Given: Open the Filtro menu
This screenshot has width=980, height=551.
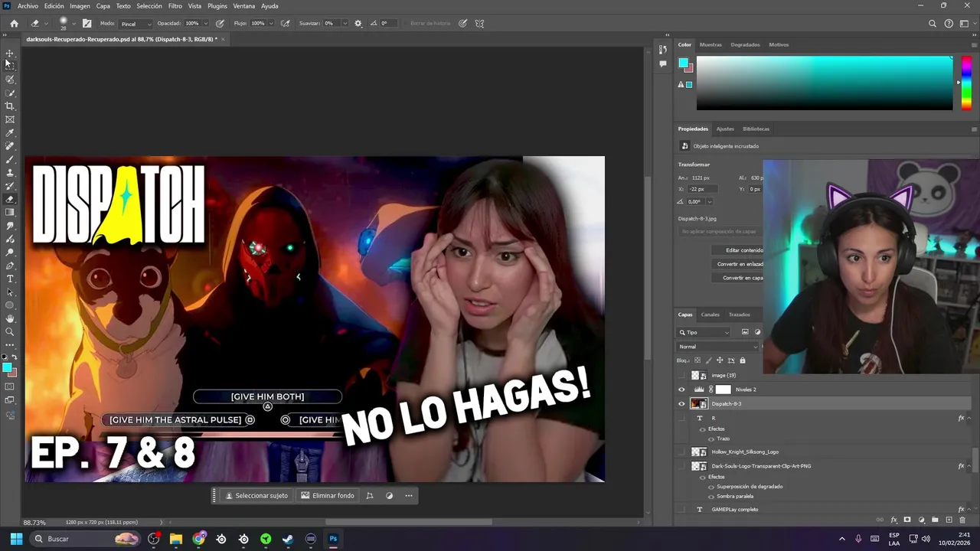Looking at the screenshot, I should (175, 6).
